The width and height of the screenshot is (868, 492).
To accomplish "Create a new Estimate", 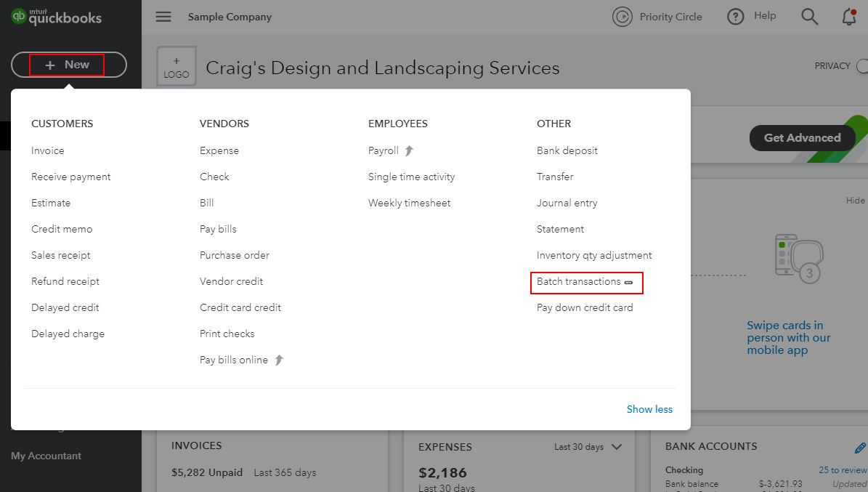I will pos(51,202).
